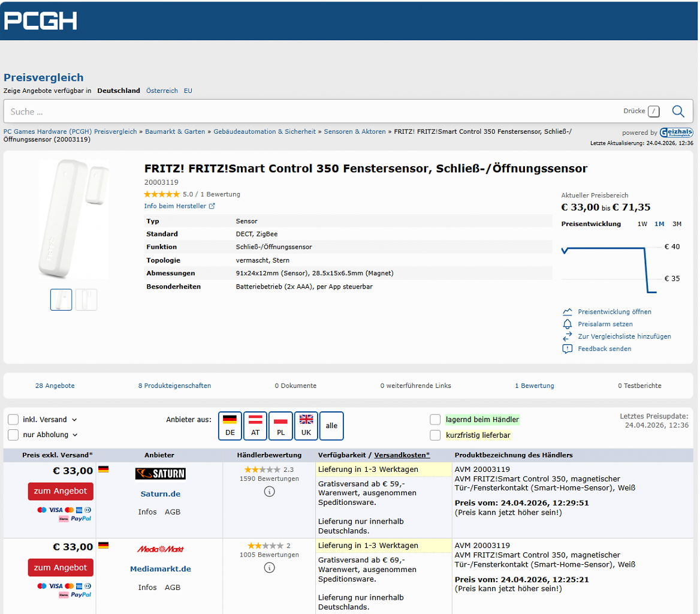Open the Saturn.de shop link
This screenshot has width=700, height=614.
(x=160, y=494)
